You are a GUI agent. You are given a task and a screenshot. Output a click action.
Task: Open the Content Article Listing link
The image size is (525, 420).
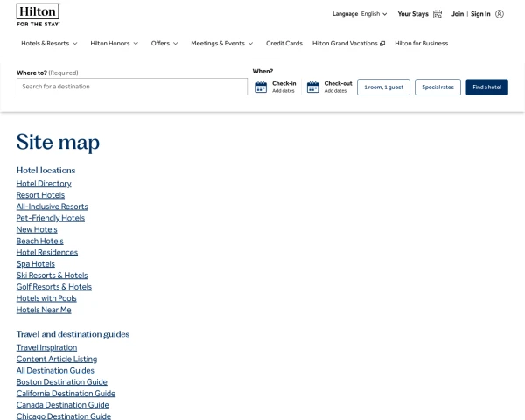click(57, 359)
